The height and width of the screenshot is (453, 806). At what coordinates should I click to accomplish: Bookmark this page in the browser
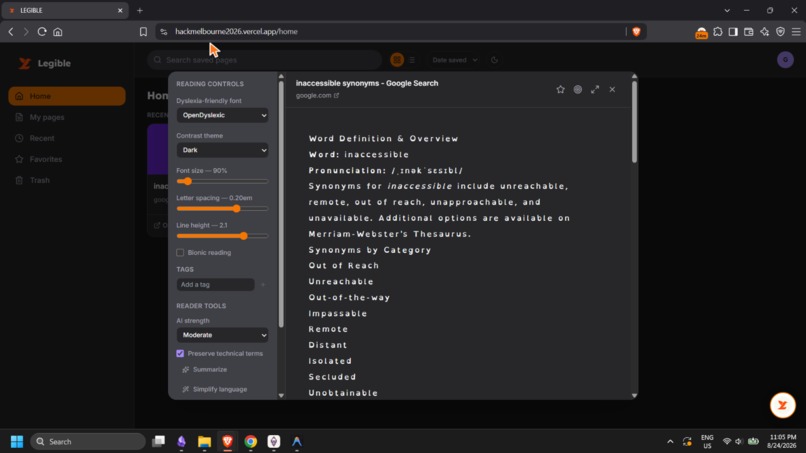click(143, 31)
